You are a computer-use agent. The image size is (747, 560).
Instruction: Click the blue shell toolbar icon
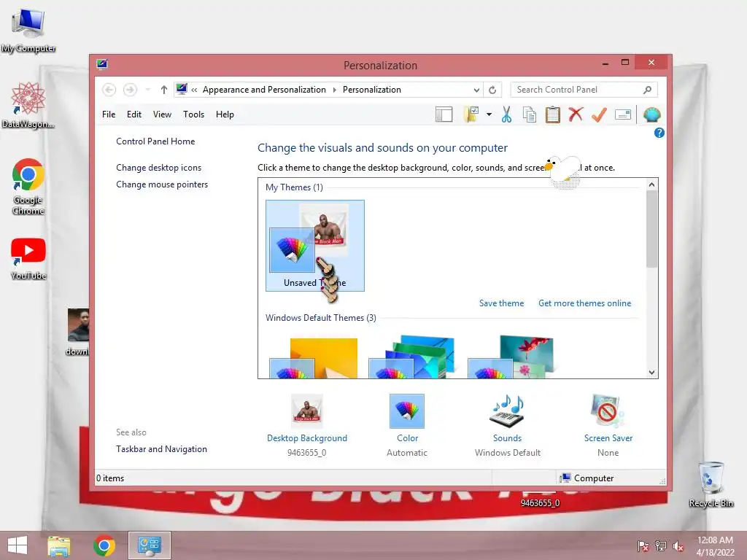(x=651, y=114)
